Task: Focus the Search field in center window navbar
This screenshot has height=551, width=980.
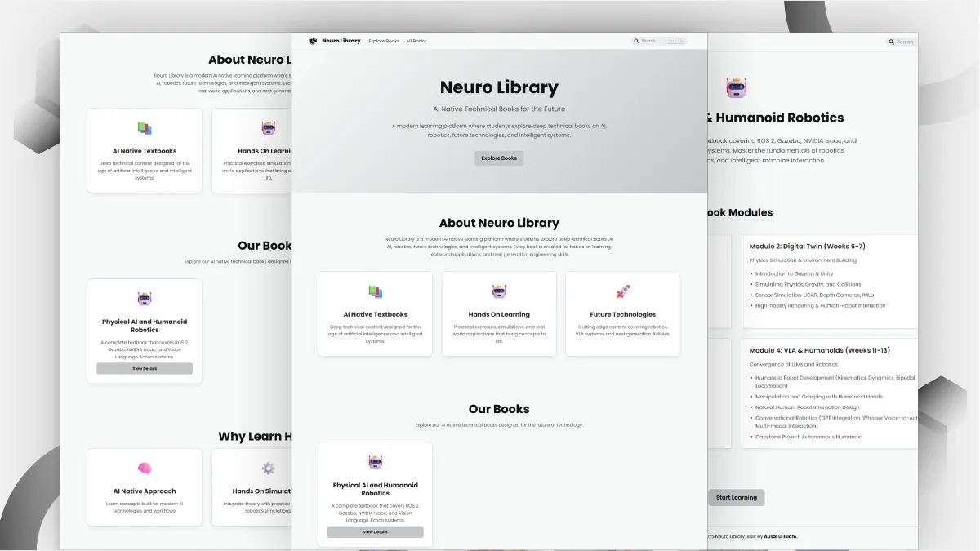Action: (x=659, y=41)
